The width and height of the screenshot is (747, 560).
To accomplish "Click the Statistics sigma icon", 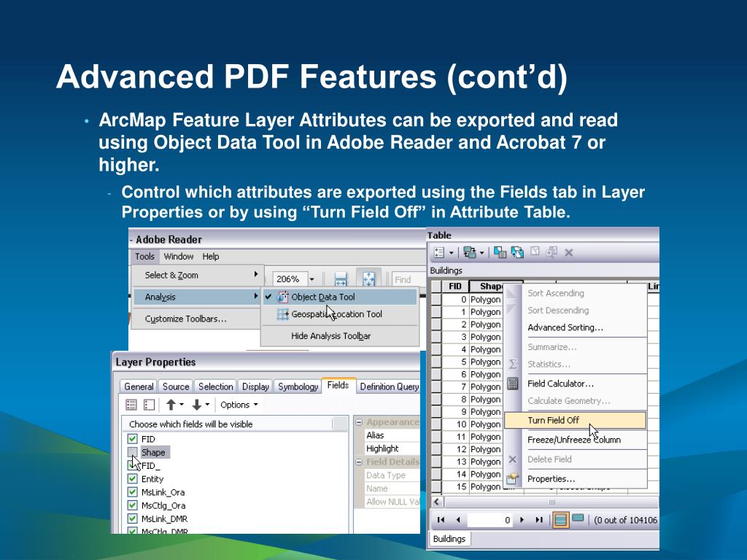I will point(513,365).
